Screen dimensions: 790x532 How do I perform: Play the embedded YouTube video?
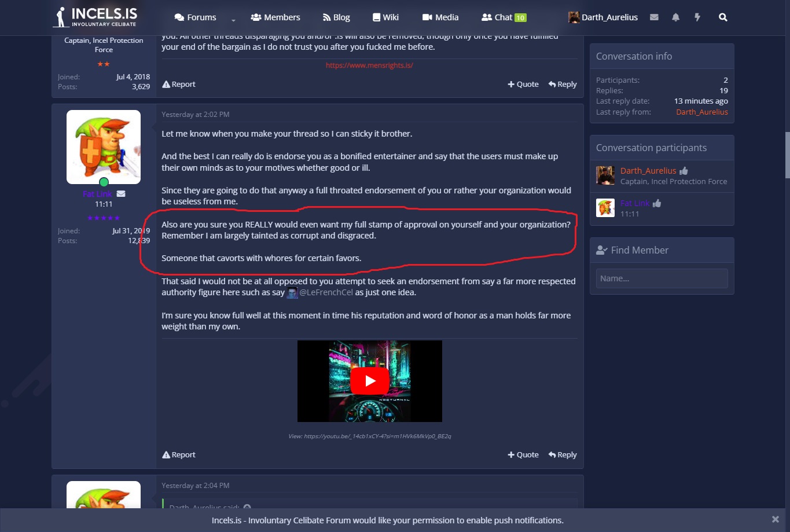click(x=370, y=381)
